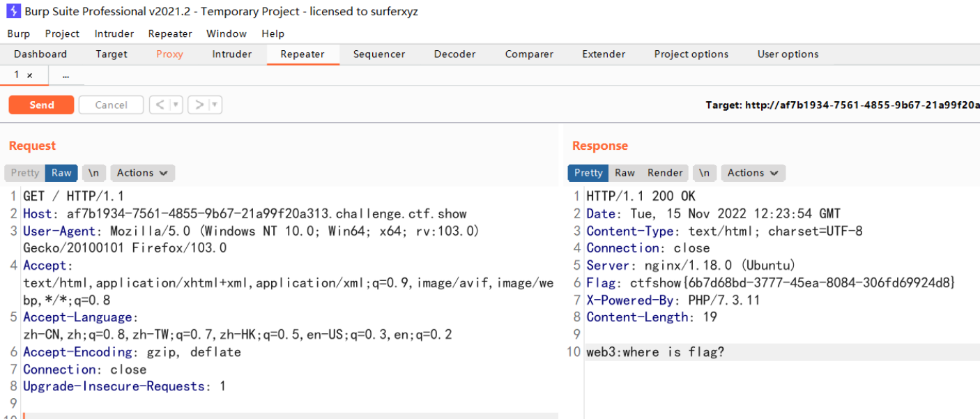Image resolution: width=980 pixels, height=419 pixels.
Task: Expand the Response Actions dropdown
Action: [753, 173]
